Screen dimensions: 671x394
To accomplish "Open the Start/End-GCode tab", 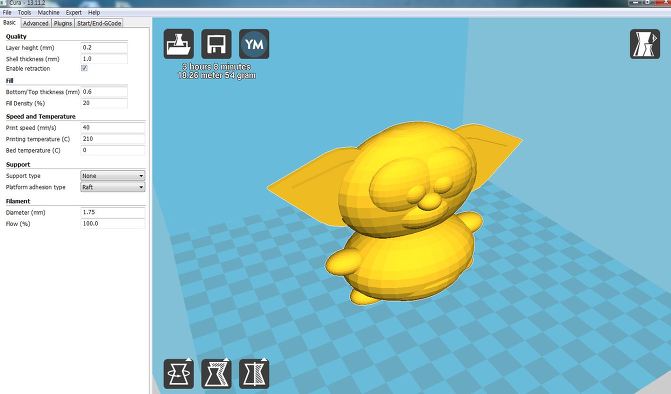I will [x=99, y=24].
